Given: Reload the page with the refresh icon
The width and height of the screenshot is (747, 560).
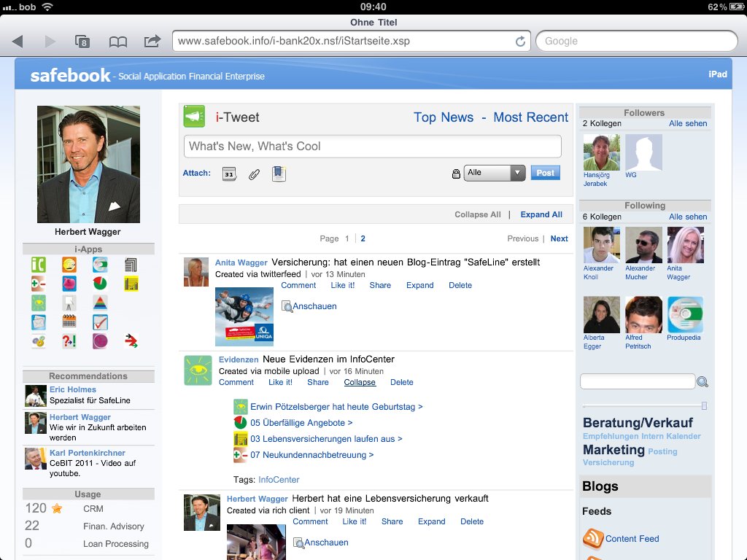Looking at the screenshot, I should [520, 42].
